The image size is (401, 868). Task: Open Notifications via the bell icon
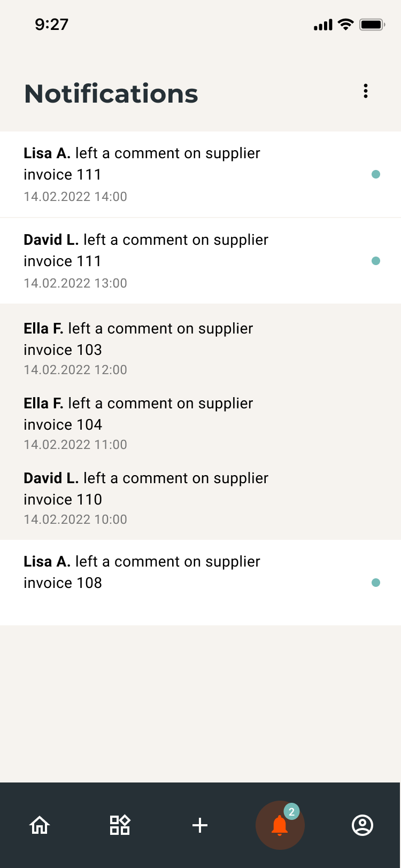point(280,827)
